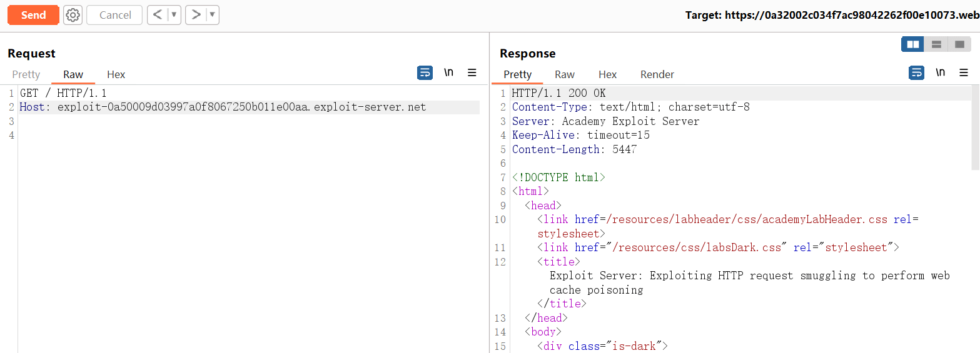Open the Response Render tab
Image resolution: width=980 pixels, height=353 pixels.
(x=657, y=74)
